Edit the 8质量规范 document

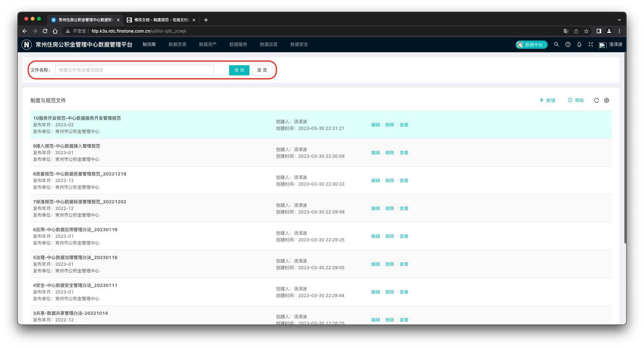point(376,180)
